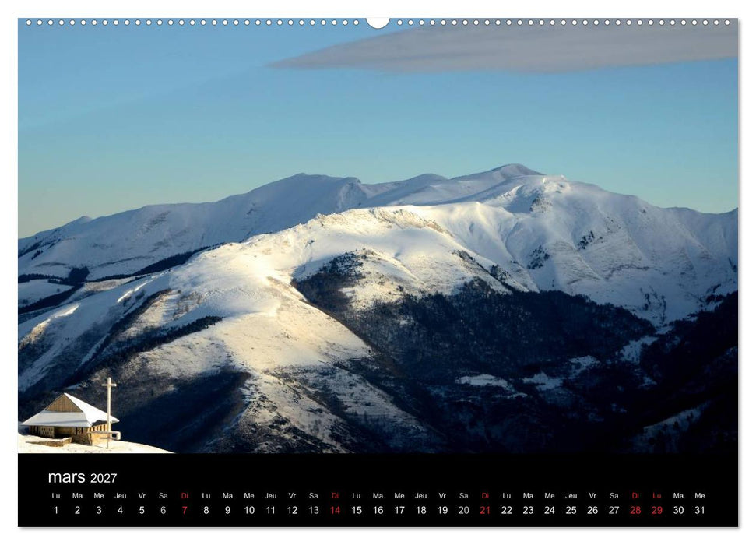The height and width of the screenshot is (545, 756).
Task: Select day 18 in the calendar strip
Action: (421, 510)
